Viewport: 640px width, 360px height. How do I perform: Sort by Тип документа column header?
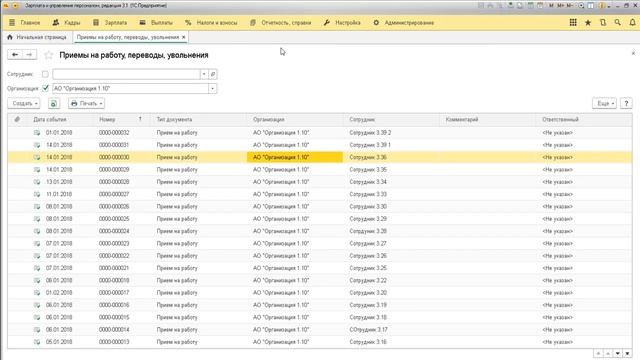click(174, 120)
